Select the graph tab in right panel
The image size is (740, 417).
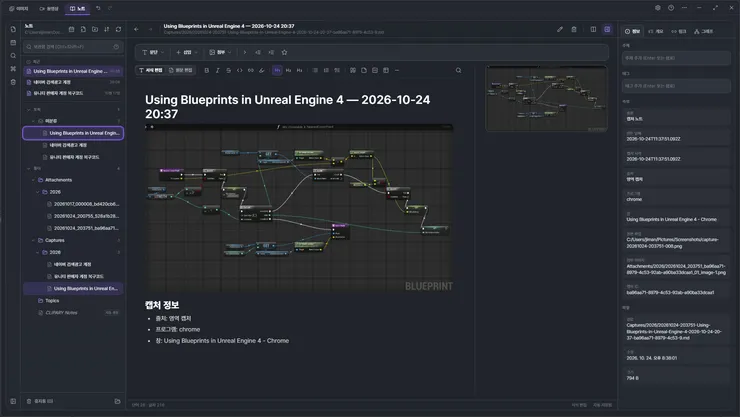click(x=704, y=31)
